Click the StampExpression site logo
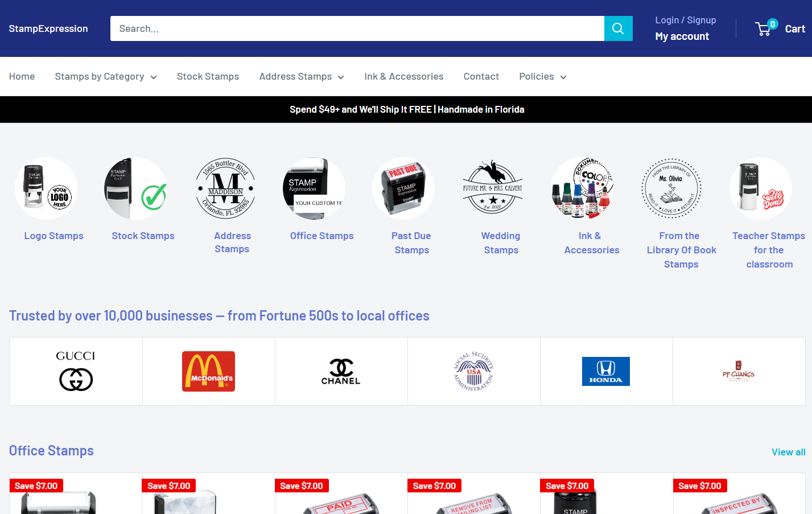812x514 pixels. click(48, 28)
